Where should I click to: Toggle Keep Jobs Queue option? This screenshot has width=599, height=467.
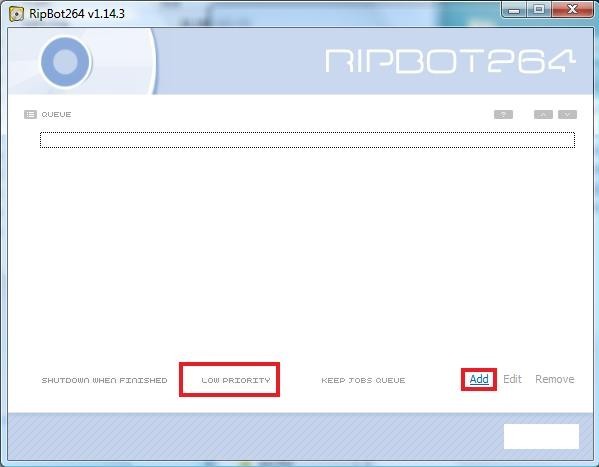click(x=363, y=380)
